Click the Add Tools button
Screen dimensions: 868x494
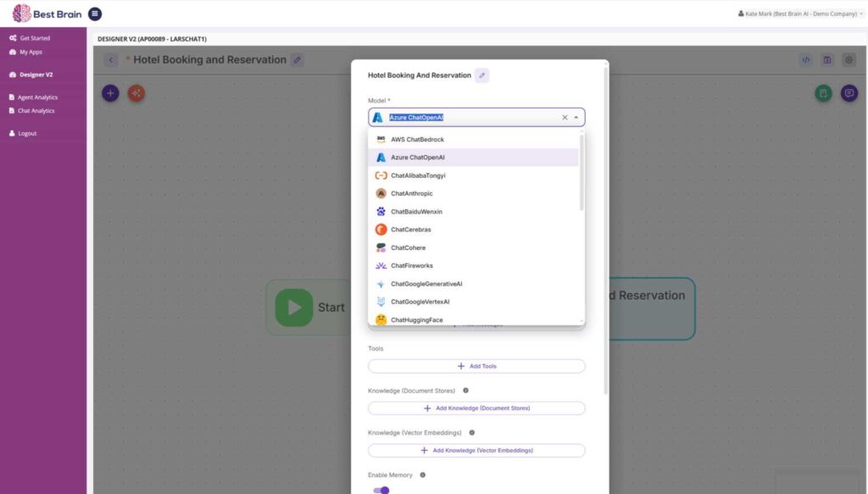[x=476, y=366]
